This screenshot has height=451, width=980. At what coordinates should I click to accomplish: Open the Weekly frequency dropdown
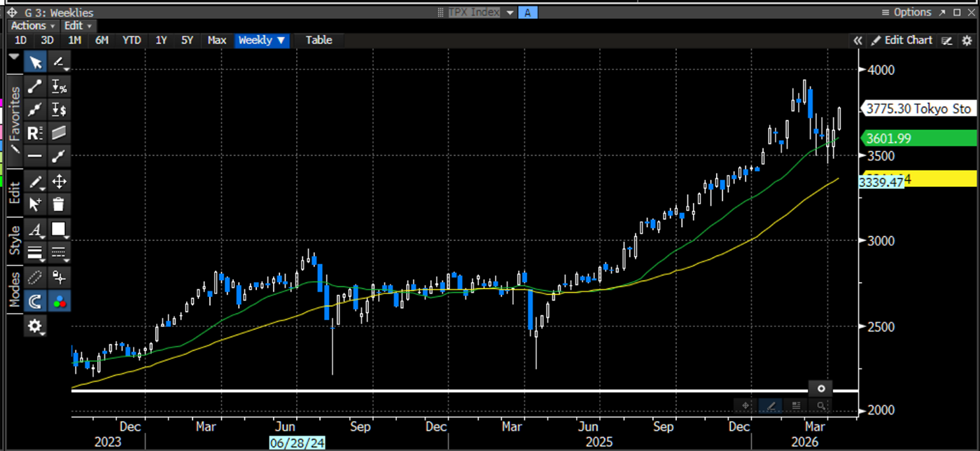pyautogui.click(x=261, y=40)
